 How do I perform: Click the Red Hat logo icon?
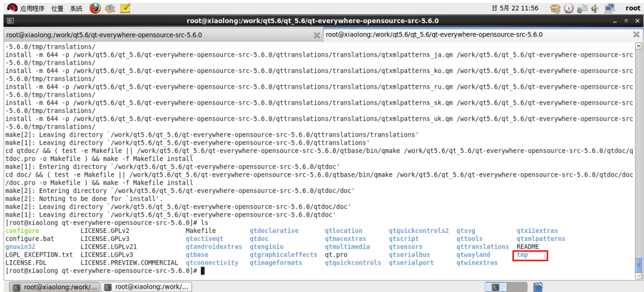click(x=13, y=8)
